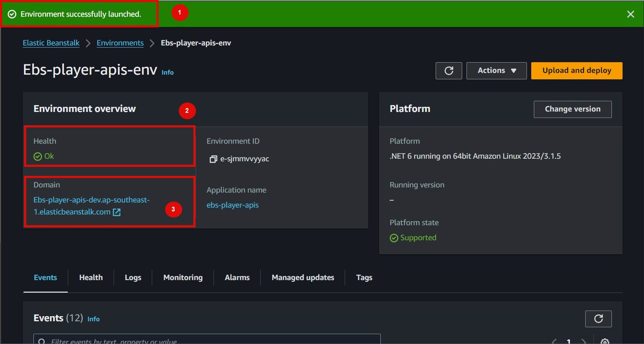The width and height of the screenshot is (644, 344).
Task: Click Upload and deploy button
Action: coord(577,71)
